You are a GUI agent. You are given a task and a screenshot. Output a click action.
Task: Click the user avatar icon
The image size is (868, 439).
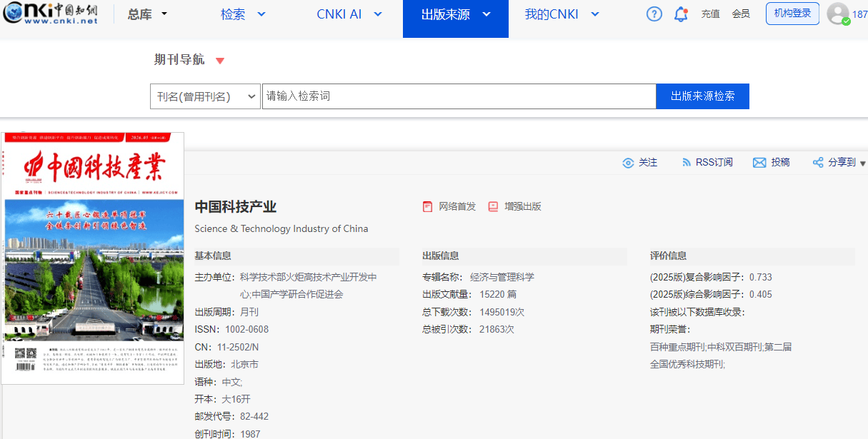tap(838, 14)
